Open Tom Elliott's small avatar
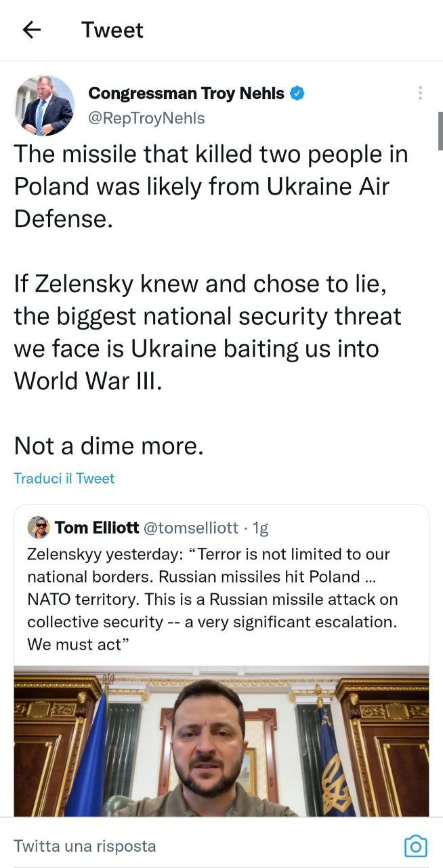443x868 pixels. click(38, 527)
